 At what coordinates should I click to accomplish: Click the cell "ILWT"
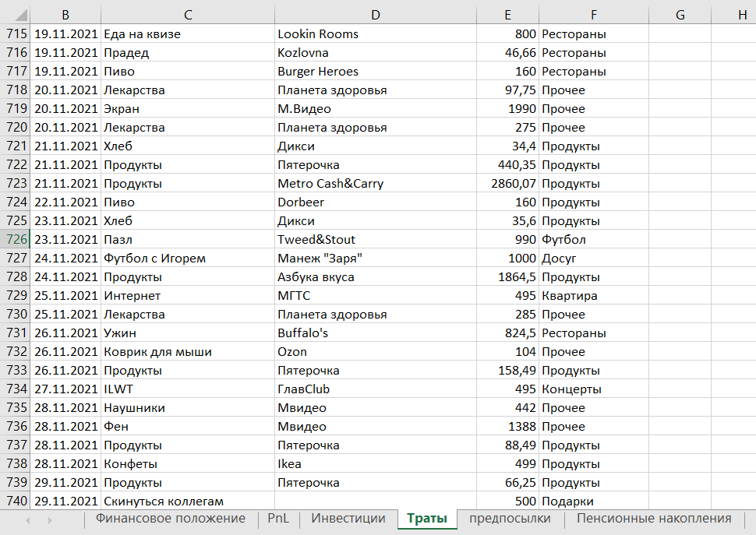[188, 389]
